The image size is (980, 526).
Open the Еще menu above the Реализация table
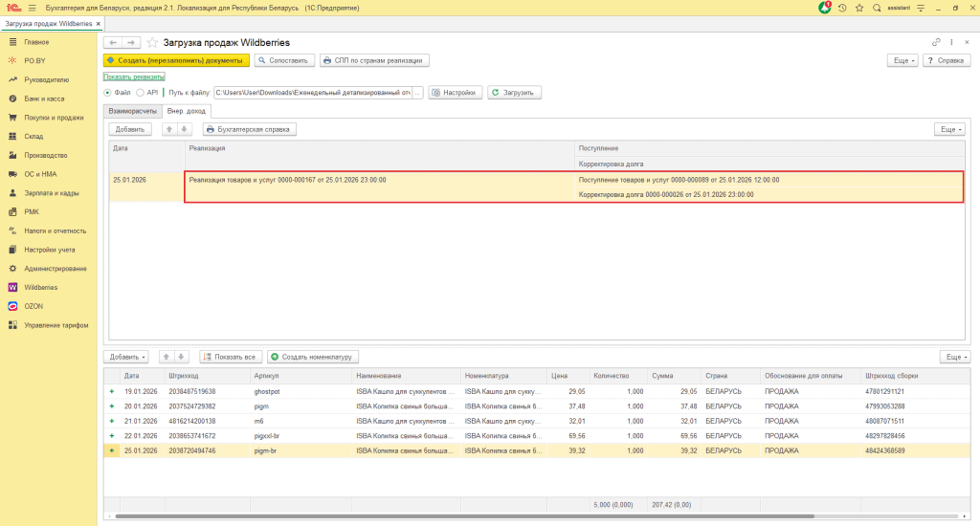coord(950,129)
